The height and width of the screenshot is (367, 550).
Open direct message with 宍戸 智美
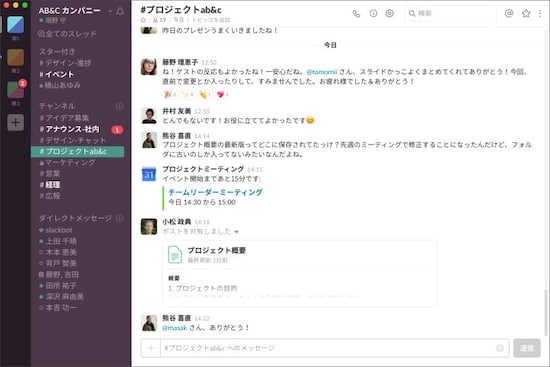tap(58, 263)
